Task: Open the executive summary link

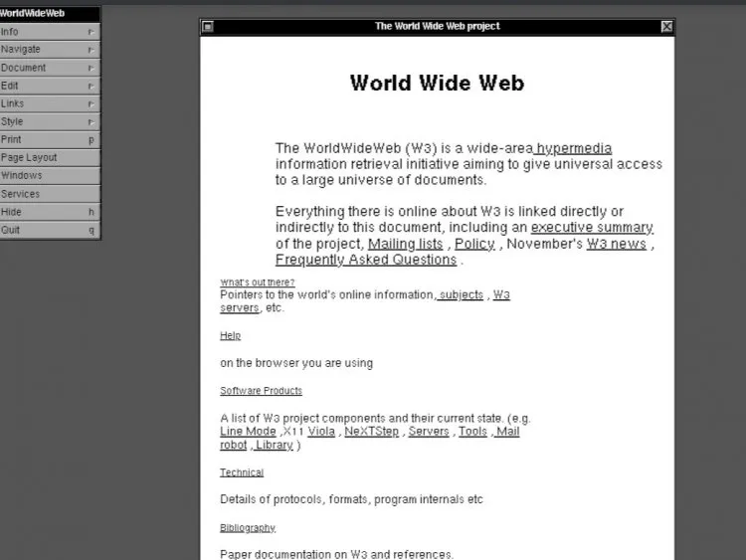Action: click(x=592, y=228)
